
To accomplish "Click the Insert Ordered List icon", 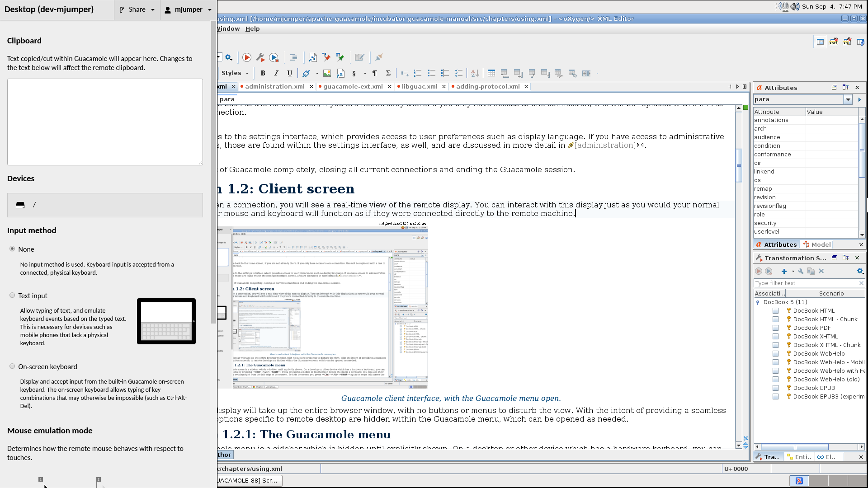I will coord(418,73).
